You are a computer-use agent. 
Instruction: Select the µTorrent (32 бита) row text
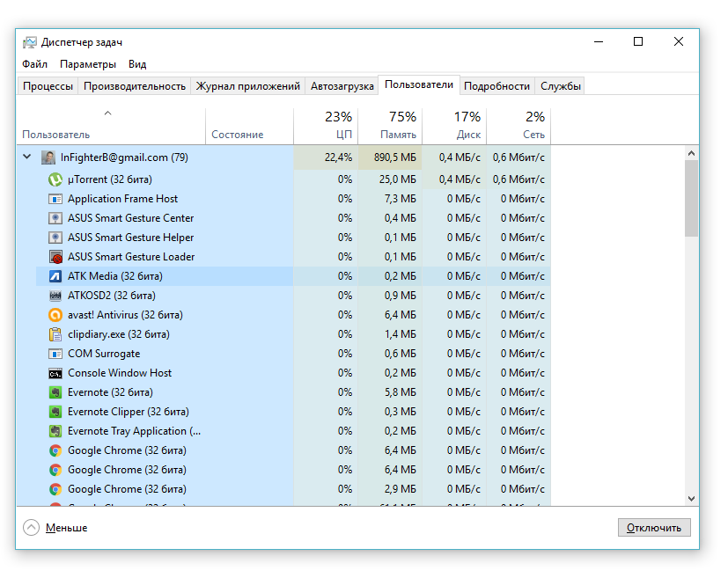[x=110, y=179]
